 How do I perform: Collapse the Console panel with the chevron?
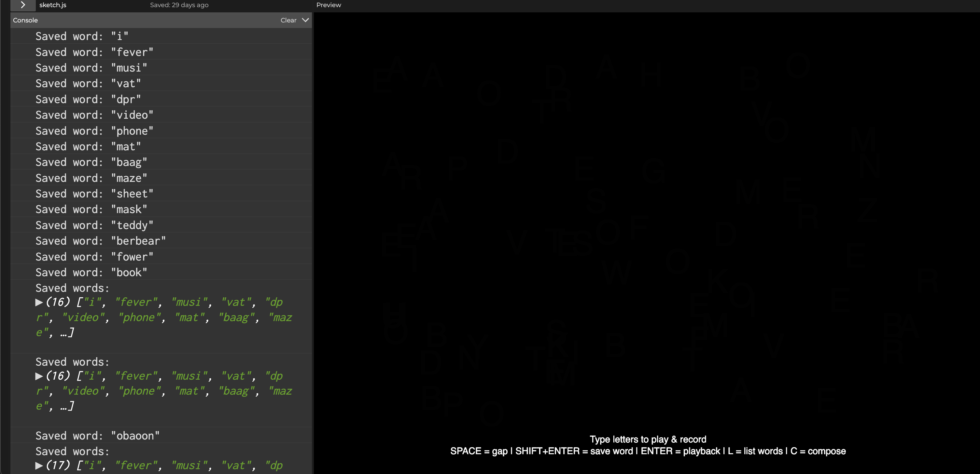point(305,20)
